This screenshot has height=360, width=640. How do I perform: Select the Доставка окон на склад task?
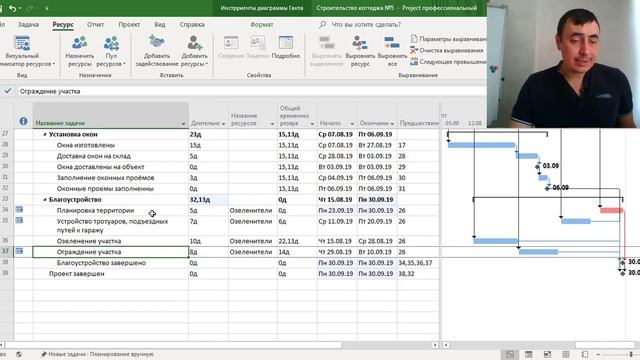pyautogui.click(x=111, y=156)
